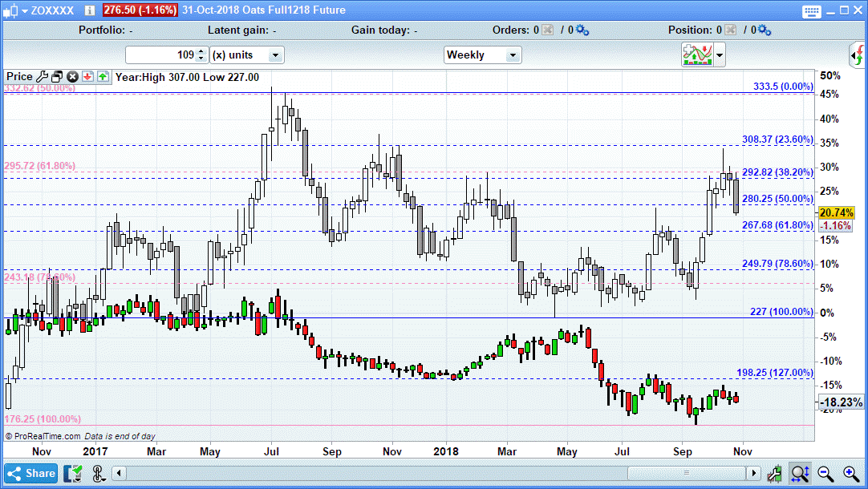This screenshot has height=489, width=868.
Task: Click the 280.25 (50.00%) Fibonacci label
Action: click(778, 199)
